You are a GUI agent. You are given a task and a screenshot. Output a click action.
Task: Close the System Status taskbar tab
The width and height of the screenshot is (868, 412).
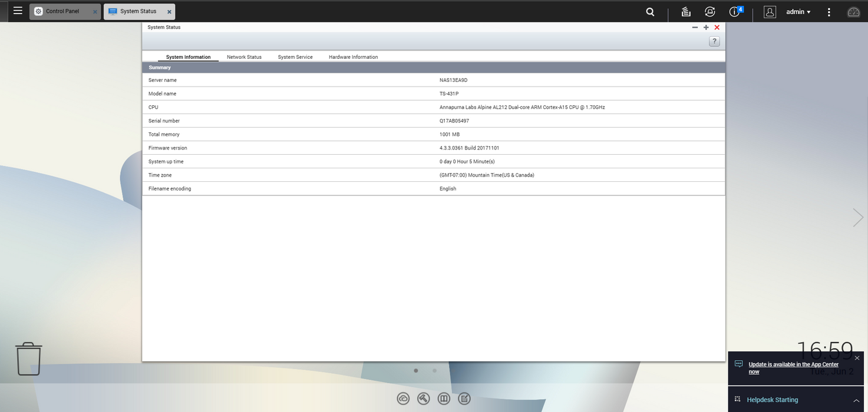coord(170,12)
